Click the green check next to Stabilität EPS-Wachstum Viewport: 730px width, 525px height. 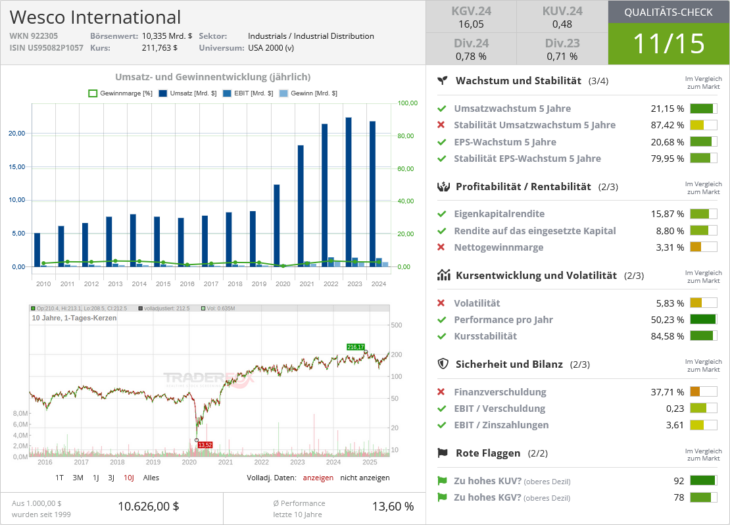coord(442,158)
